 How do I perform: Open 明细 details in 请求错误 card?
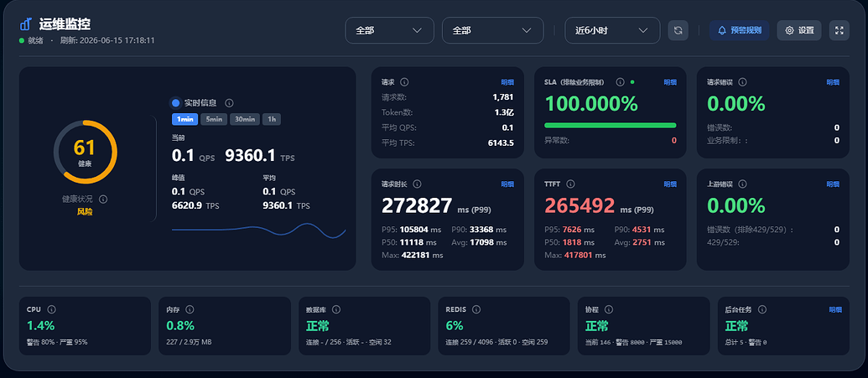click(x=833, y=82)
